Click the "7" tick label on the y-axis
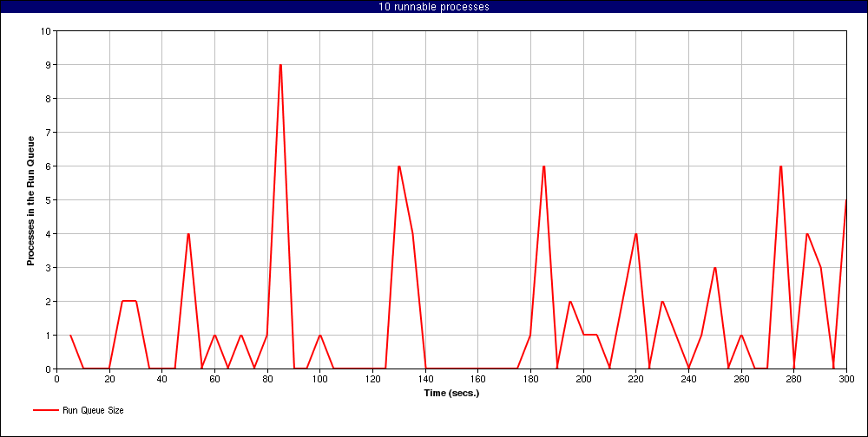Screen dimensions: 868x437 (49, 132)
